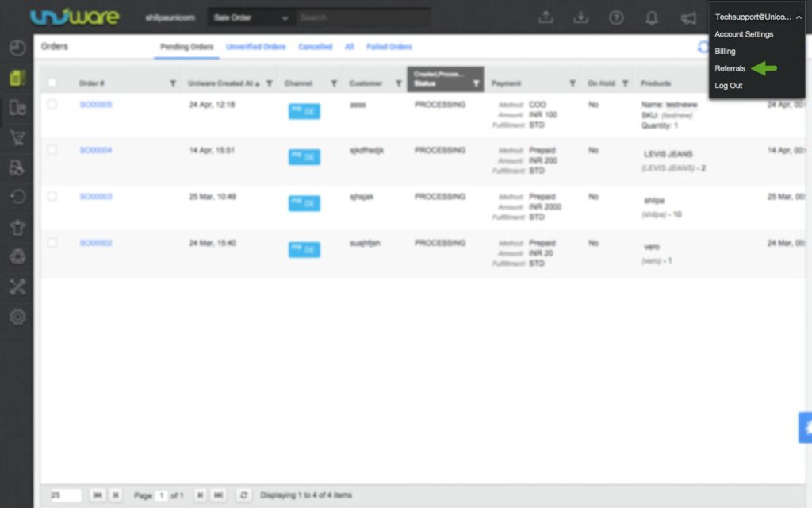This screenshot has width=812, height=508.
Task: Filter the Uniware Created At column
Action: [270, 83]
